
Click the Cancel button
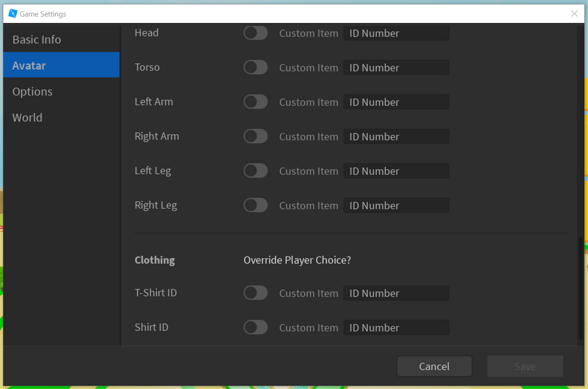[434, 366]
